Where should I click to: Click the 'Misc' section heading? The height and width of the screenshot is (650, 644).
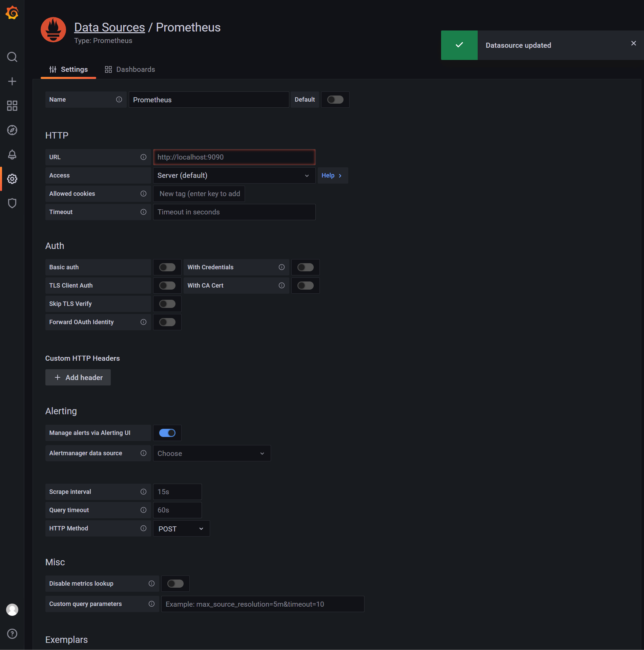click(x=55, y=562)
